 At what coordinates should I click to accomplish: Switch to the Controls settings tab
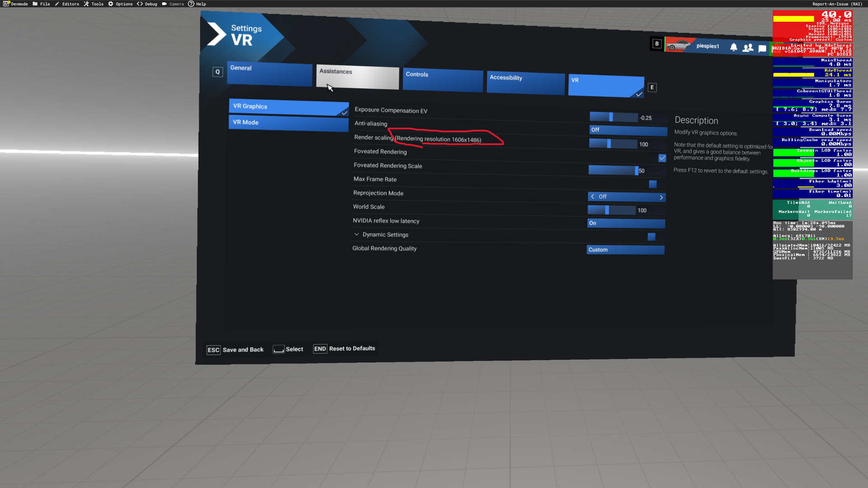tap(443, 80)
